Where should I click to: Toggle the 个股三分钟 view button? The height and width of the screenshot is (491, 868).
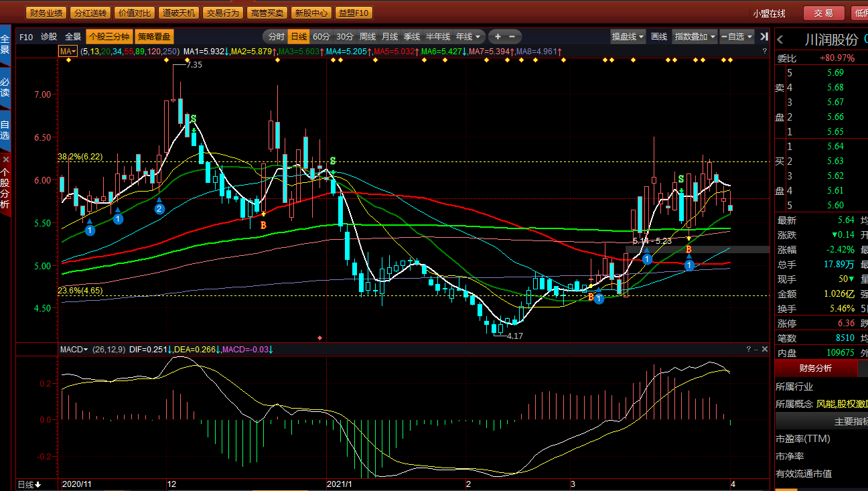pyautogui.click(x=108, y=37)
